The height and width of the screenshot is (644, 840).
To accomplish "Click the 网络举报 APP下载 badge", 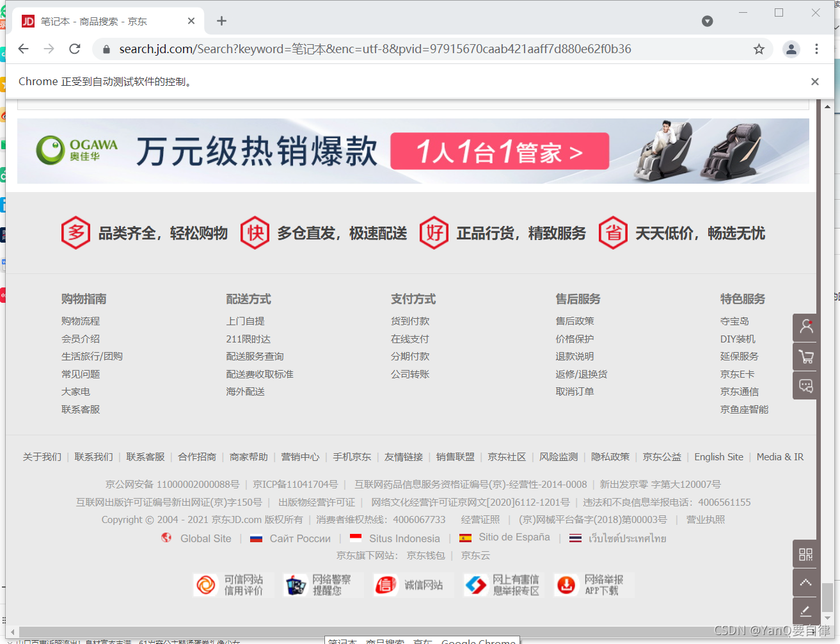I will point(594,585).
